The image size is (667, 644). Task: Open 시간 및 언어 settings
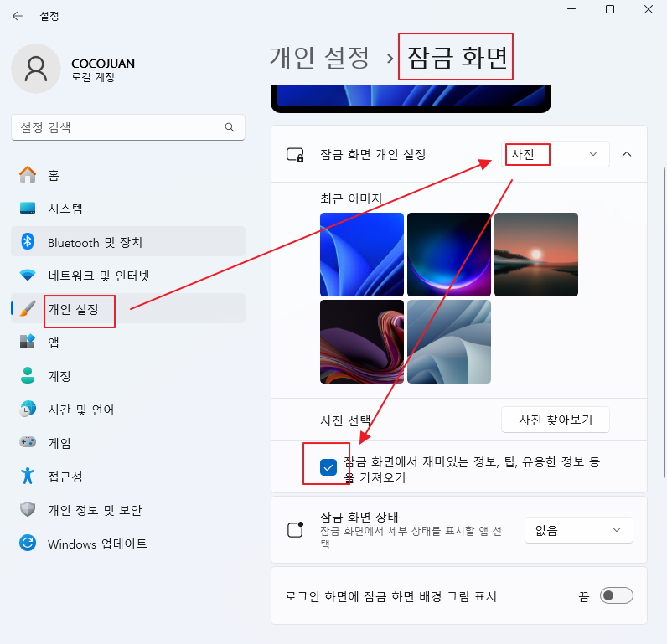128,409
